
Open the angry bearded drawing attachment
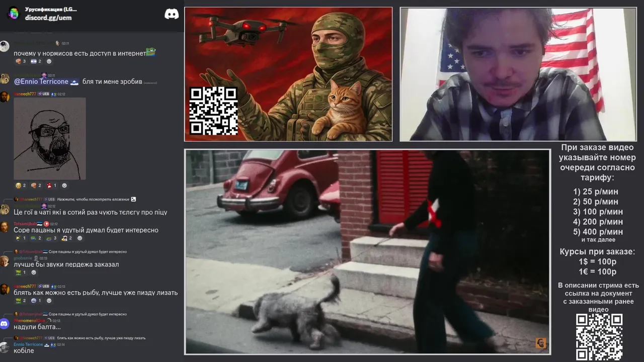(50, 139)
